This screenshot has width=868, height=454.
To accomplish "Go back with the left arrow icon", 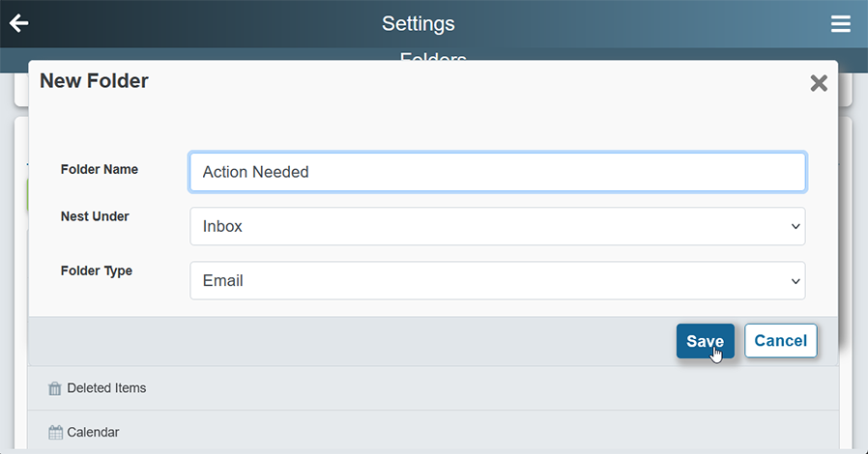I will (18, 23).
